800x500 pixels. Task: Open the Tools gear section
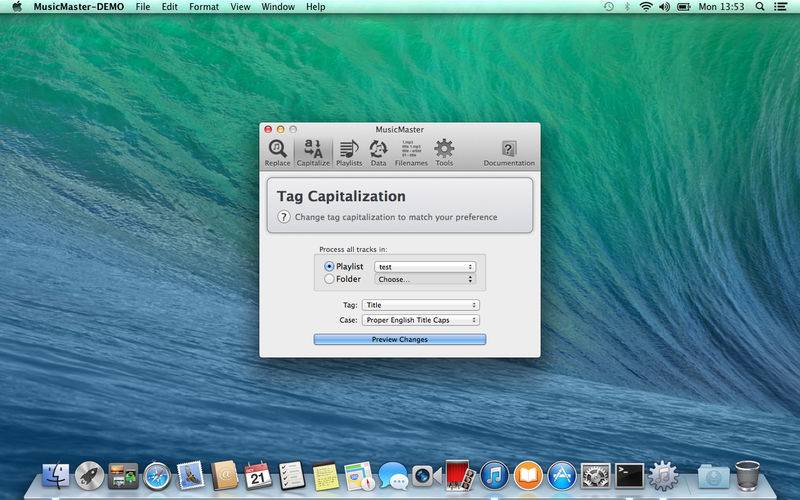pos(444,153)
